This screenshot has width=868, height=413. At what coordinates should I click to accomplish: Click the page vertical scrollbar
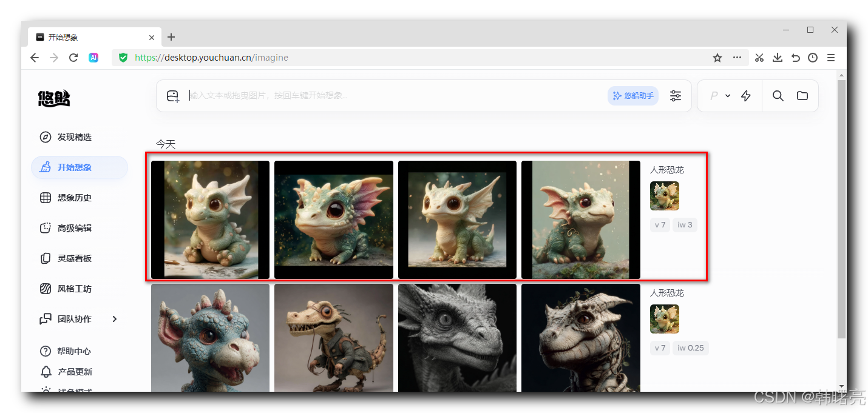(841, 209)
